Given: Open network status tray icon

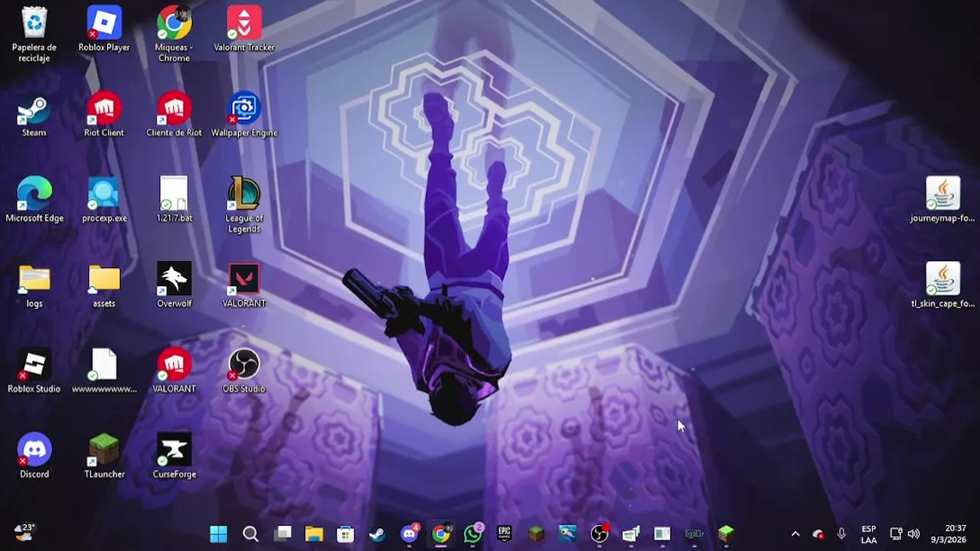Looking at the screenshot, I should coord(896,534).
